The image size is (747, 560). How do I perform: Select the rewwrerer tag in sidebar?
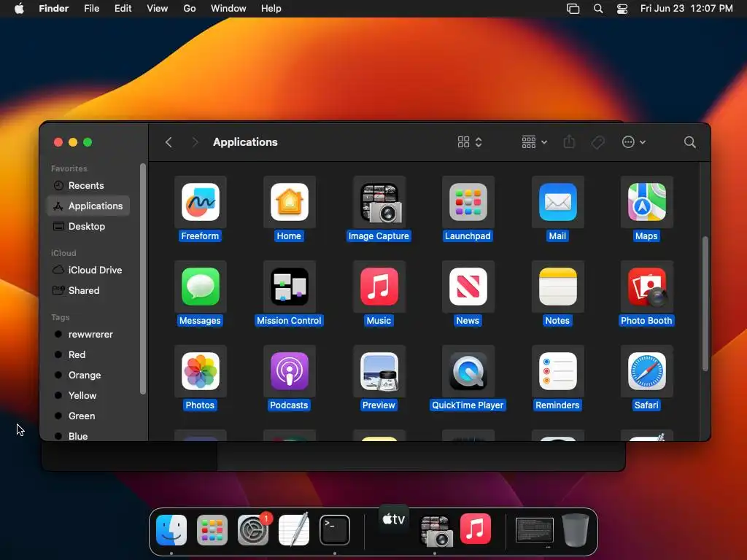tap(88, 334)
